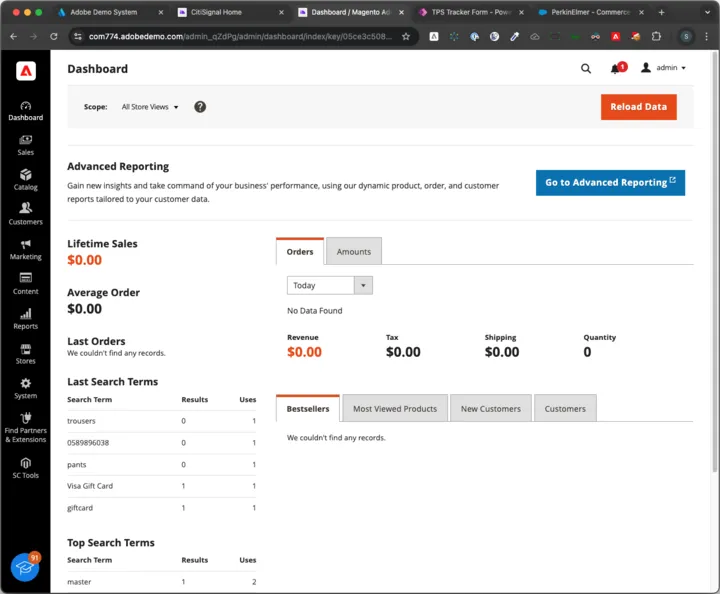
Task: Click the scope help question mark icon
Action: [200, 107]
